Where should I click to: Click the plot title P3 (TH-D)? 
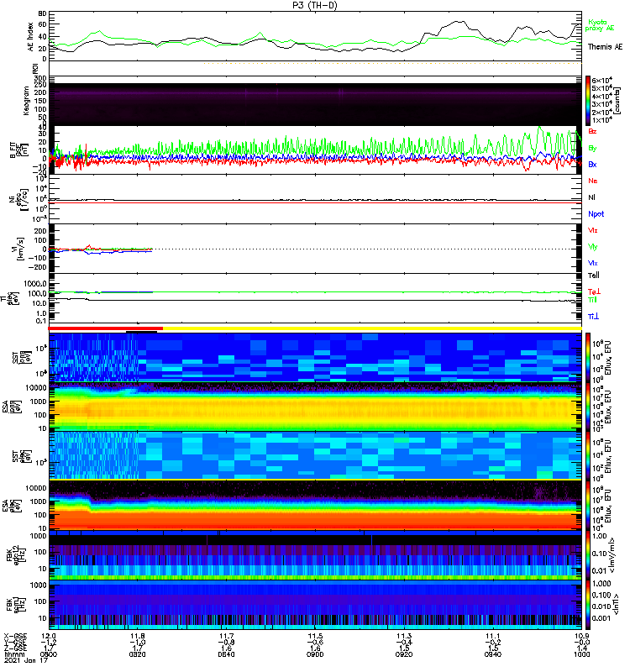[315, 5]
